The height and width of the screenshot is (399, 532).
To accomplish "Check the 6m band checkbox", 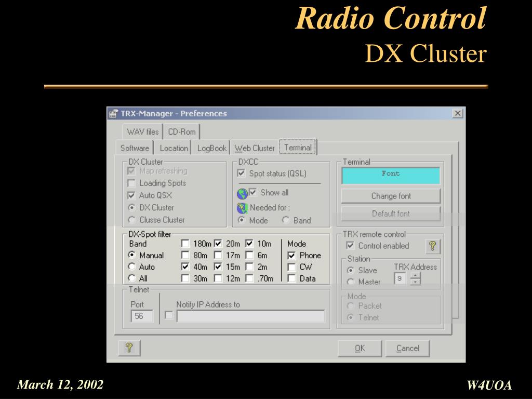I will click(x=249, y=255).
